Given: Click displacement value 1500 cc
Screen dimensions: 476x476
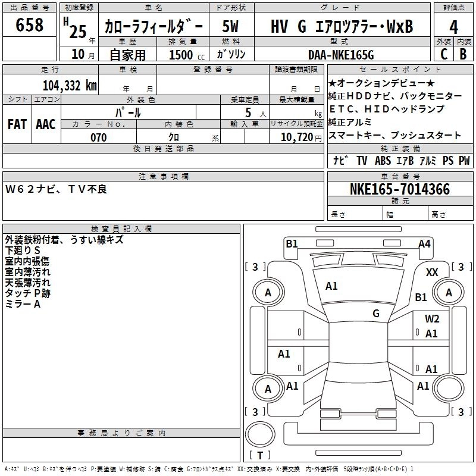Looking at the screenshot, I should point(187,55).
